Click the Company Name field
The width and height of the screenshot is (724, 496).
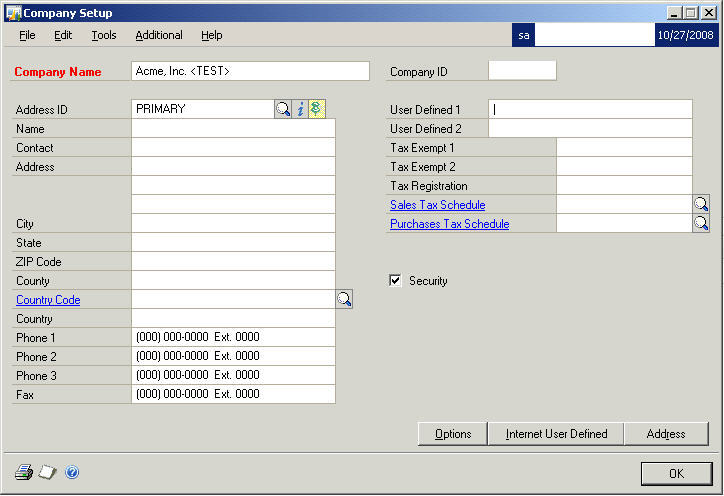(250, 71)
